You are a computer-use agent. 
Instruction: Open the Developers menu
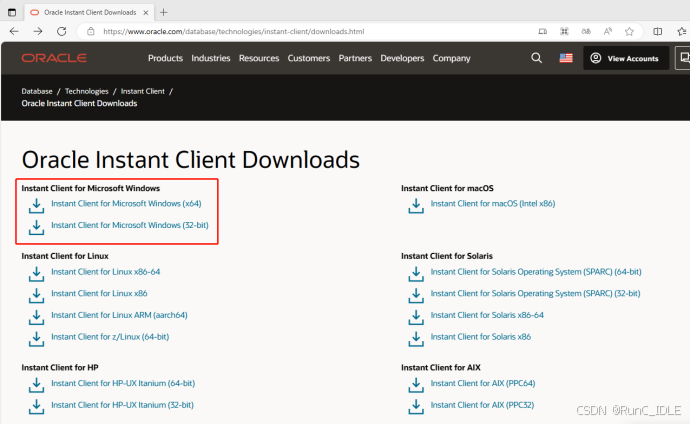(x=402, y=58)
